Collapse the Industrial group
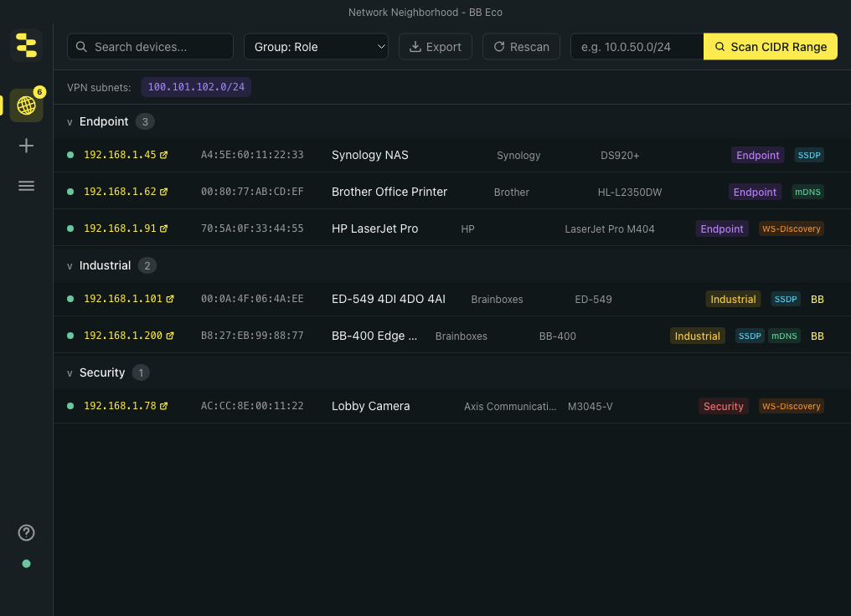Screen dimensions: 851x616 [x=70, y=266]
